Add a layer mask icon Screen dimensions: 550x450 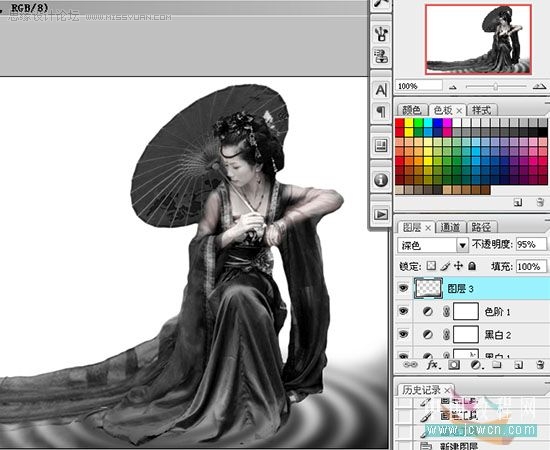(454, 365)
